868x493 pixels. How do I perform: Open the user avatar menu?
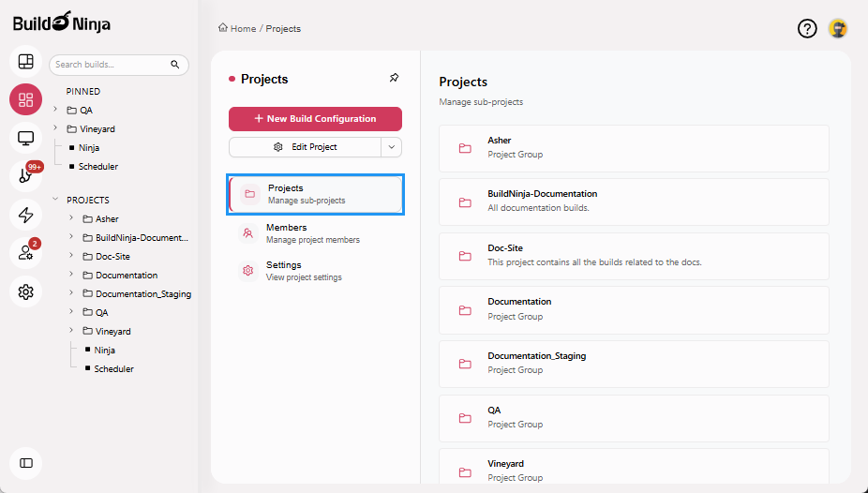pos(838,28)
